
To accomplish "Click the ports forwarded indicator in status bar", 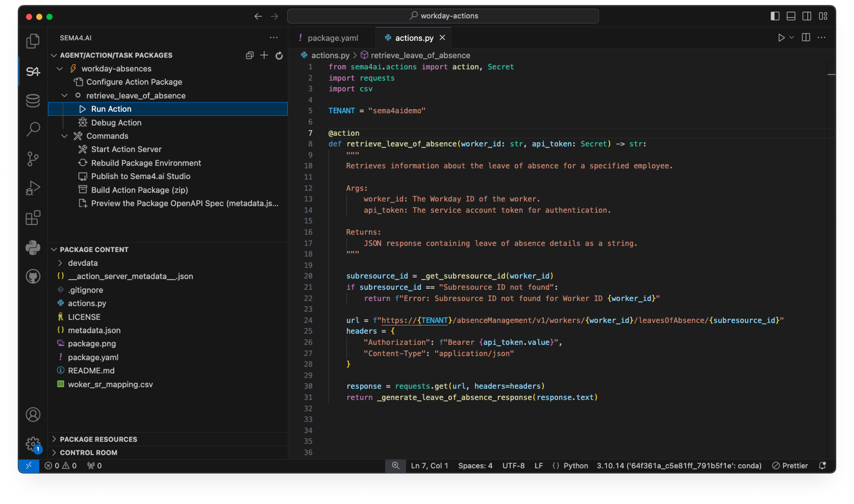I will pyautogui.click(x=94, y=466).
